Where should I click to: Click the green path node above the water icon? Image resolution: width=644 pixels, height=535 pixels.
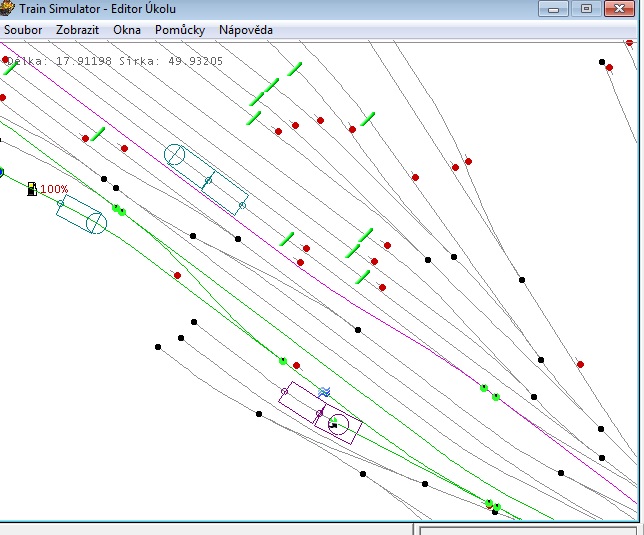[x=283, y=361]
